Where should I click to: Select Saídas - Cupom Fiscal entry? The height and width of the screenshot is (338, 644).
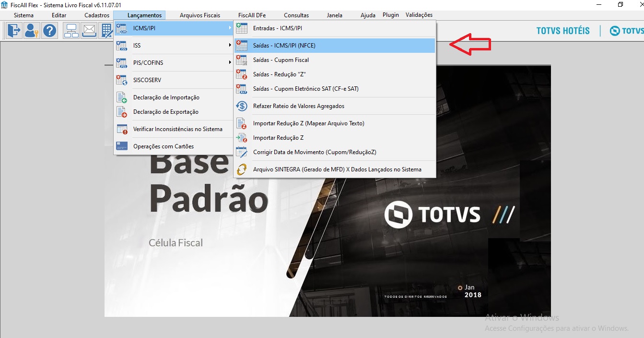point(335,60)
